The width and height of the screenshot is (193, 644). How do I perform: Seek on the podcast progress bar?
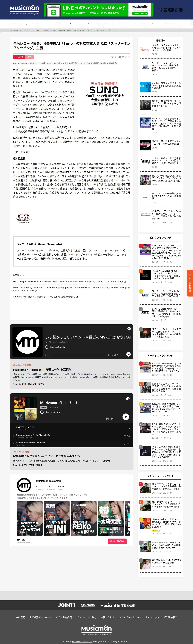(x=77, y=355)
